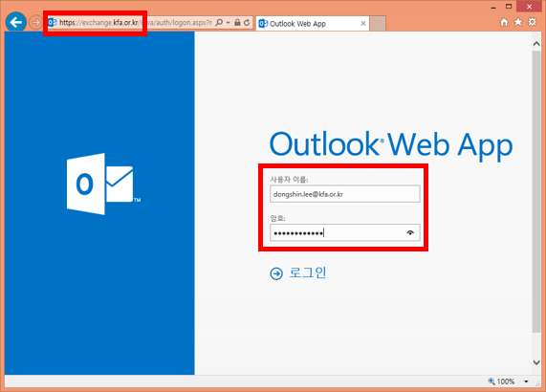Expand the address bar dropdown arrow
This screenshot has height=392, width=546.
click(229, 23)
